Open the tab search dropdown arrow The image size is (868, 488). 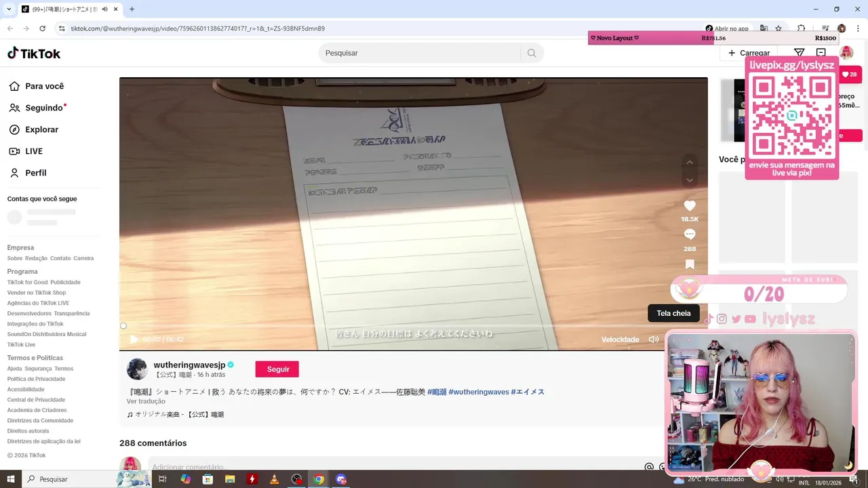tap(9, 9)
